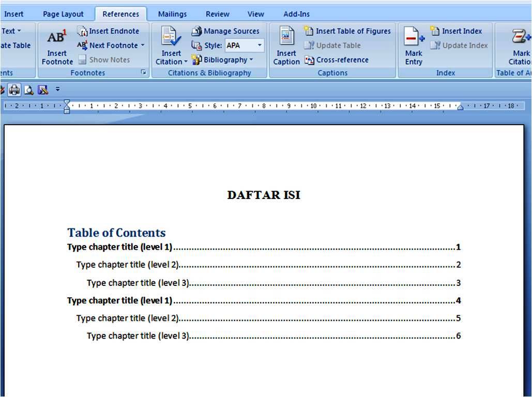Expand the Bibliography dropdown arrow
This screenshot has width=532, height=397.
click(x=251, y=60)
